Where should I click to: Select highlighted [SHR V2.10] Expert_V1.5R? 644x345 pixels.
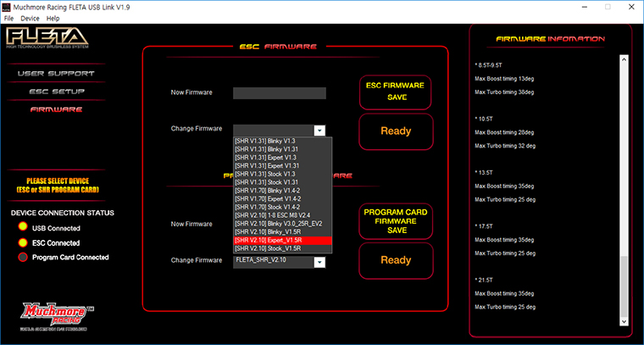pyautogui.click(x=282, y=240)
